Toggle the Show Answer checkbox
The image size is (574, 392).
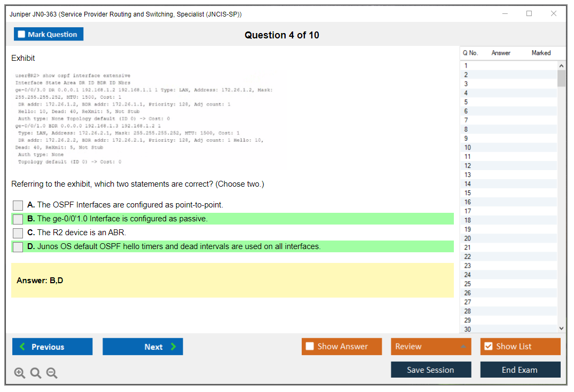(x=310, y=347)
